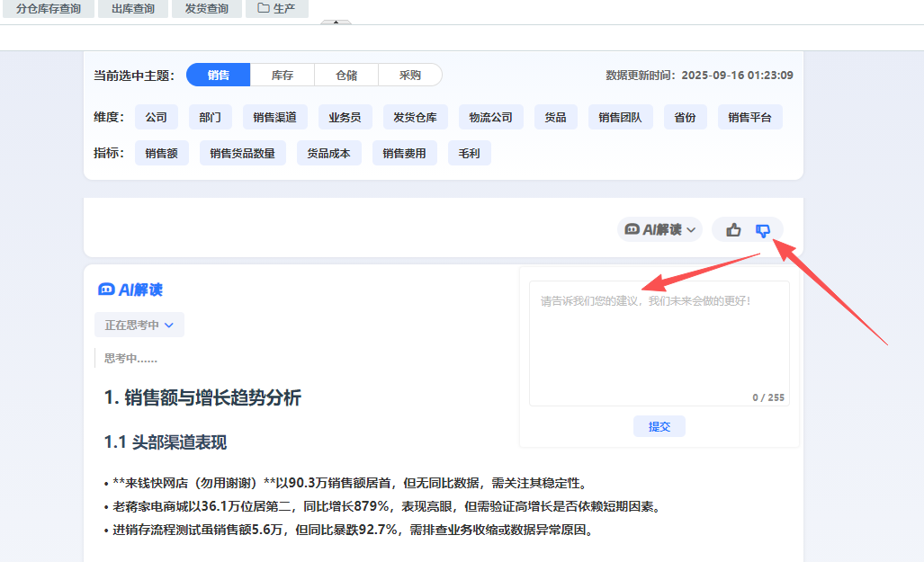This screenshot has height=562, width=924.
Task: Select the 销售 theme option
Action: coord(219,76)
